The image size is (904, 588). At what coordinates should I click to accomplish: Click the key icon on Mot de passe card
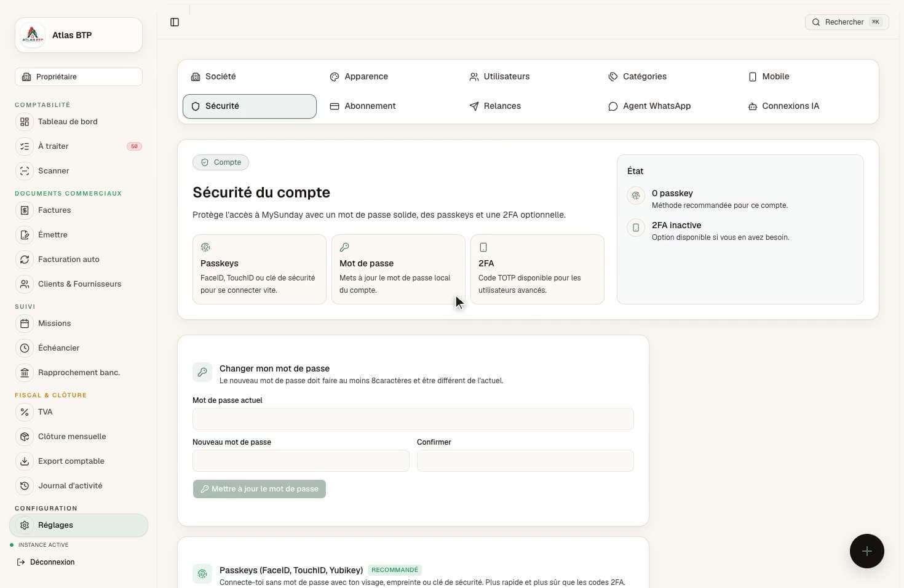point(344,247)
